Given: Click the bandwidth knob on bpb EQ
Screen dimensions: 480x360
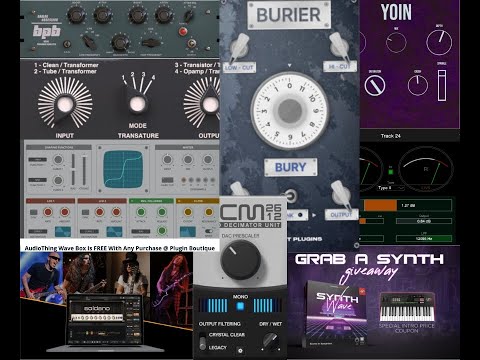Looking at the screenshot, I should point(120,42).
